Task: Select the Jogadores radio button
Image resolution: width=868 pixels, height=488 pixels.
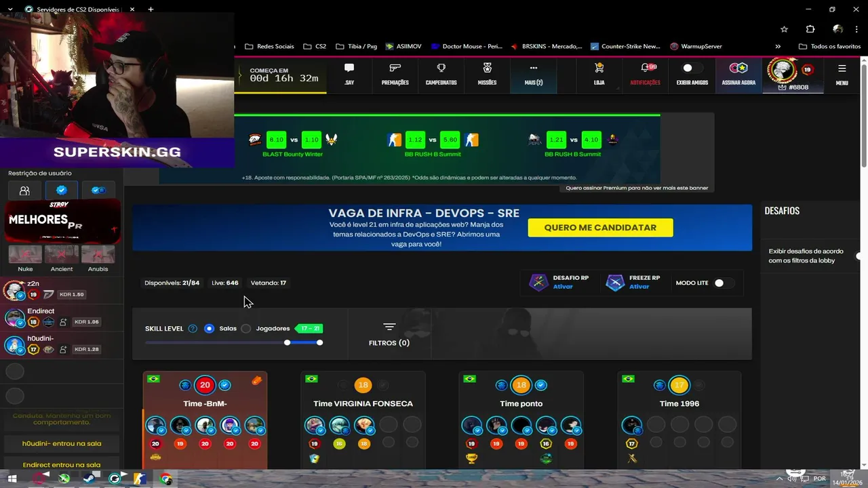Action: point(246,329)
